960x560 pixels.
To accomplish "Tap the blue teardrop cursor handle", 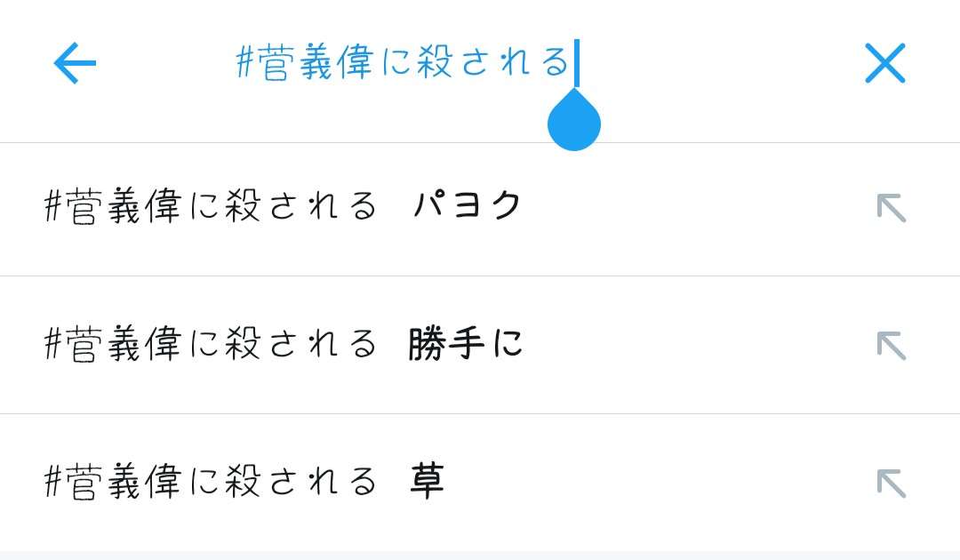I will (573, 121).
